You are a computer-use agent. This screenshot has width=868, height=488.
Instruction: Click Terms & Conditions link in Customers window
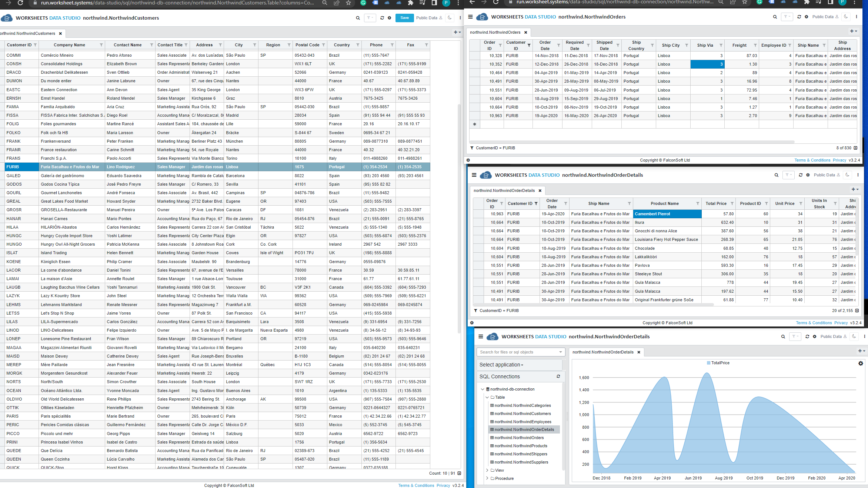[x=416, y=485]
